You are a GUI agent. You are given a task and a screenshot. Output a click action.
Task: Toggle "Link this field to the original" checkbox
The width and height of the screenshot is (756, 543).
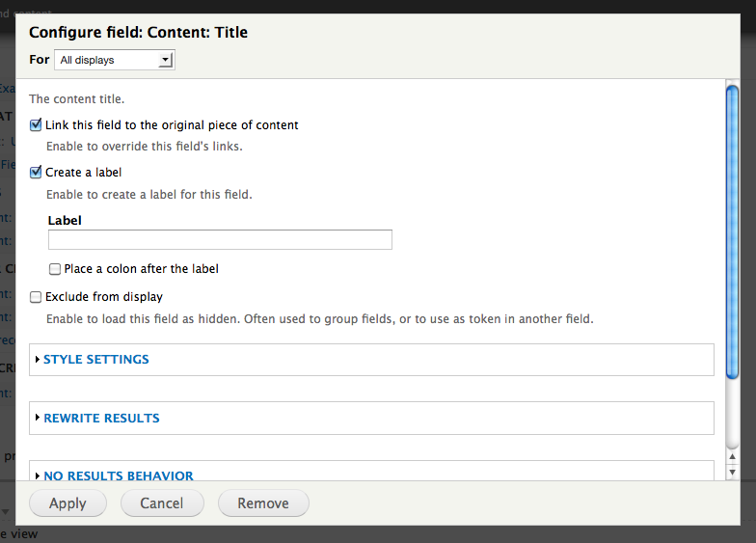pos(37,125)
